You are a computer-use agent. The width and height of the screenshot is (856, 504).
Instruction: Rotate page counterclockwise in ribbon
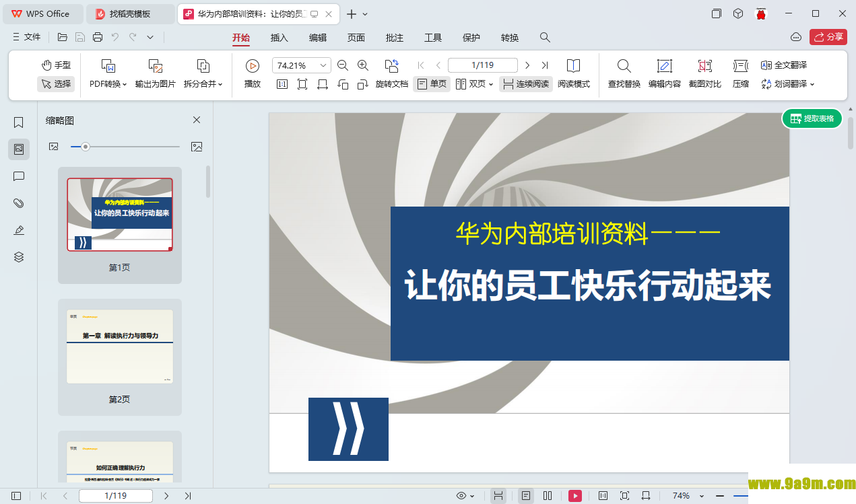click(x=343, y=84)
